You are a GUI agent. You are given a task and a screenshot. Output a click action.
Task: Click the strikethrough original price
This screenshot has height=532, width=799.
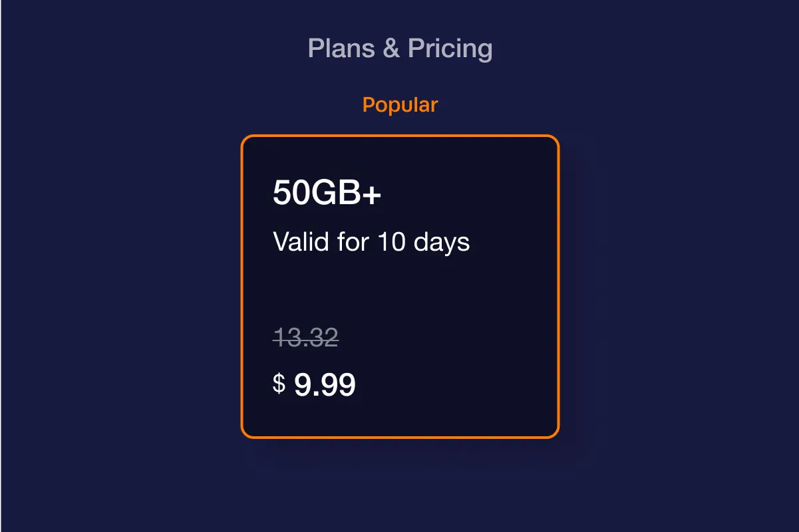pos(306,338)
